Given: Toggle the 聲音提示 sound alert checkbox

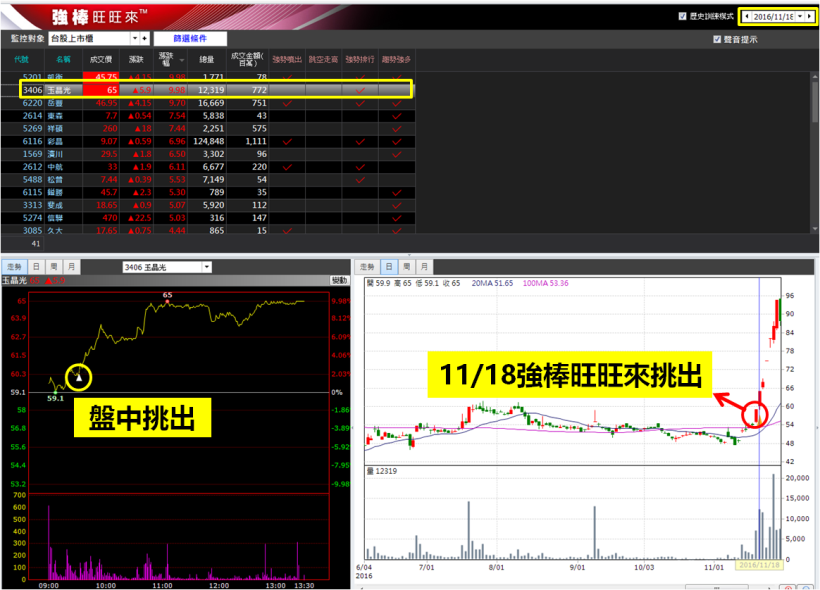Looking at the screenshot, I should tap(717, 39).
